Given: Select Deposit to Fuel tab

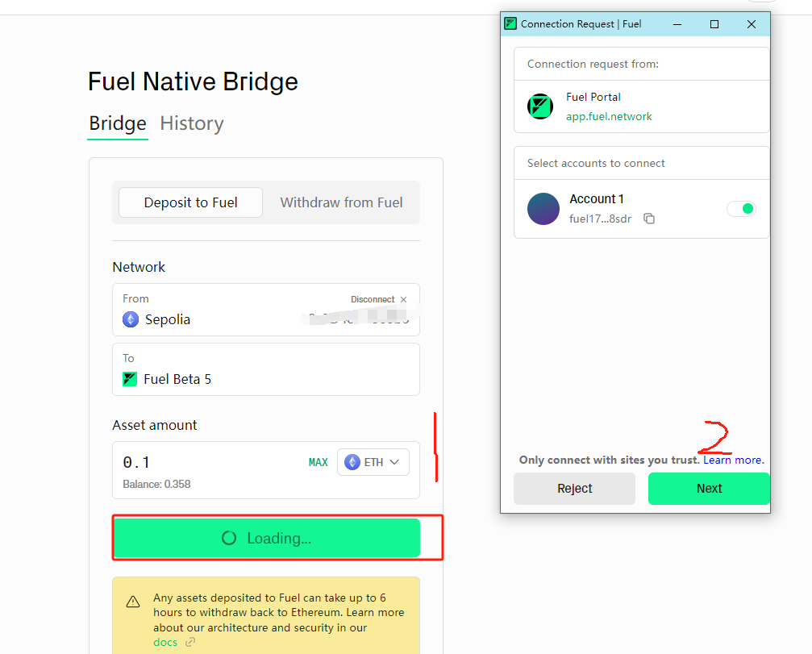Looking at the screenshot, I should [x=190, y=202].
